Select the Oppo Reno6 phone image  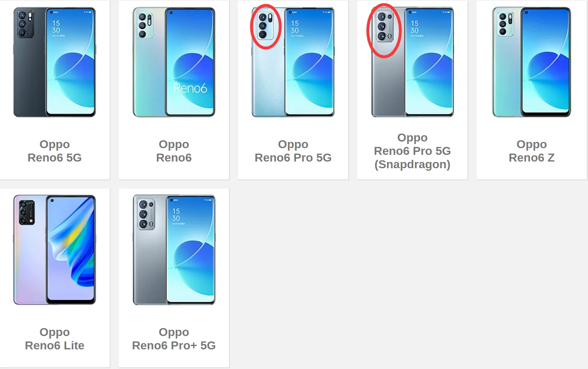pos(174,62)
